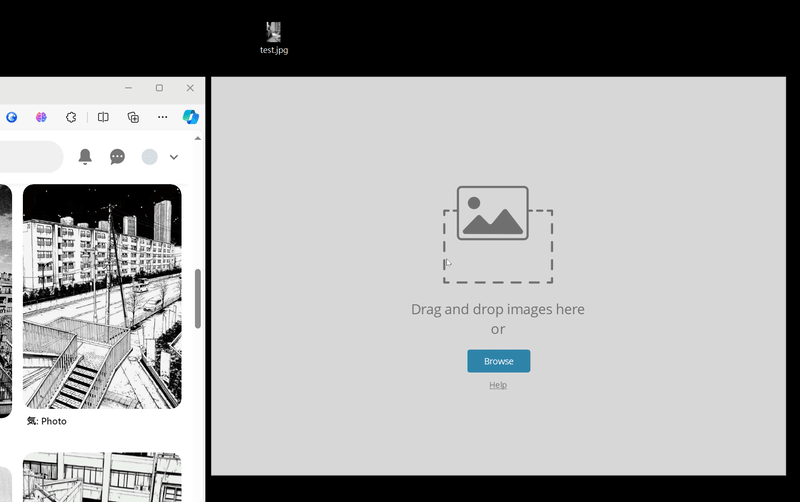Click the Browse button
800x502 pixels.
coord(498,361)
